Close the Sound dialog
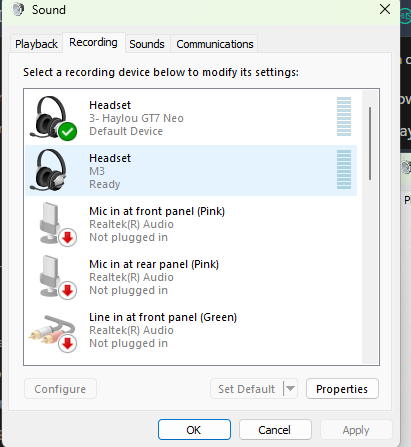The height and width of the screenshot is (447, 411). point(385,9)
